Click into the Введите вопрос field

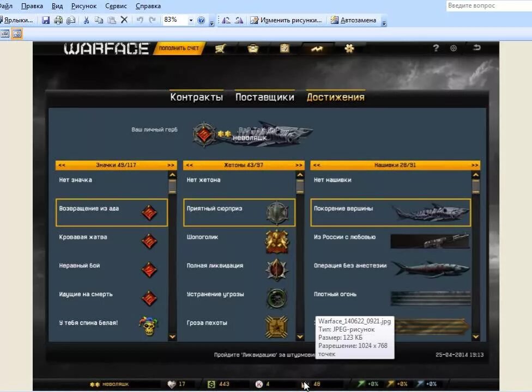489,6
